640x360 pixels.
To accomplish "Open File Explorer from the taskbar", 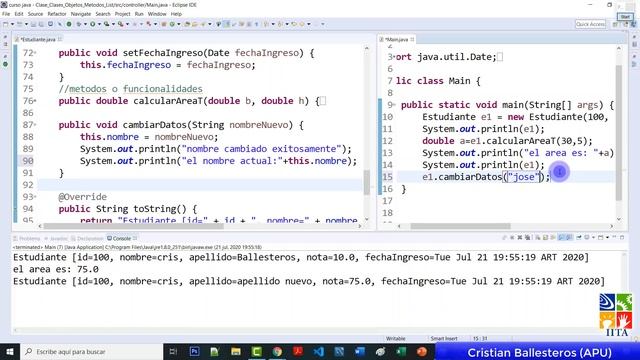I will tap(236, 351).
